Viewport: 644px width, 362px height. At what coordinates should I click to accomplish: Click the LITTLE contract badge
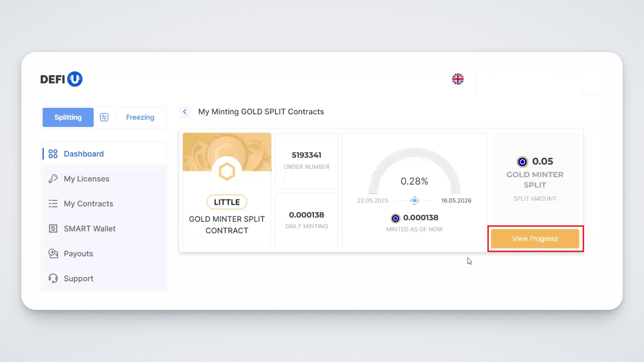coord(227,202)
